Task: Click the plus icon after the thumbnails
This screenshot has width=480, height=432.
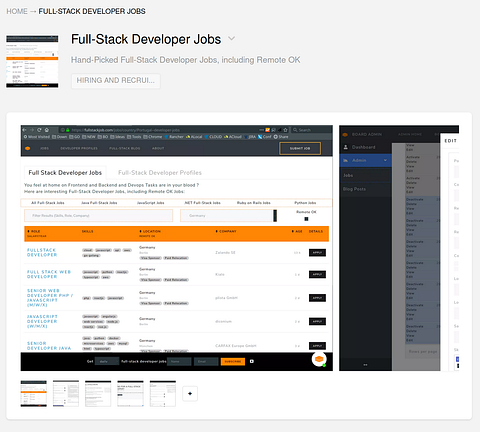Action: (190, 394)
